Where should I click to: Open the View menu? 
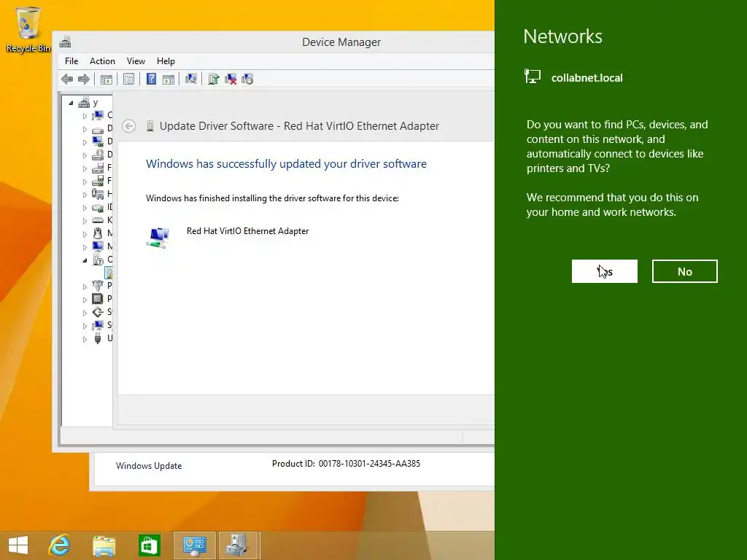(136, 61)
